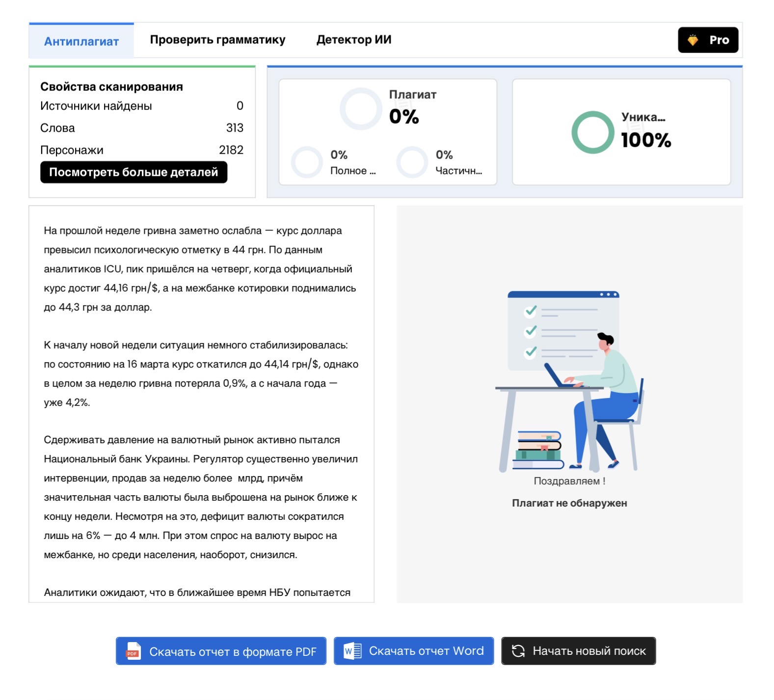Open the Антиплагиат tab
Image resolution: width=774 pixels, height=700 pixels.
81,41
